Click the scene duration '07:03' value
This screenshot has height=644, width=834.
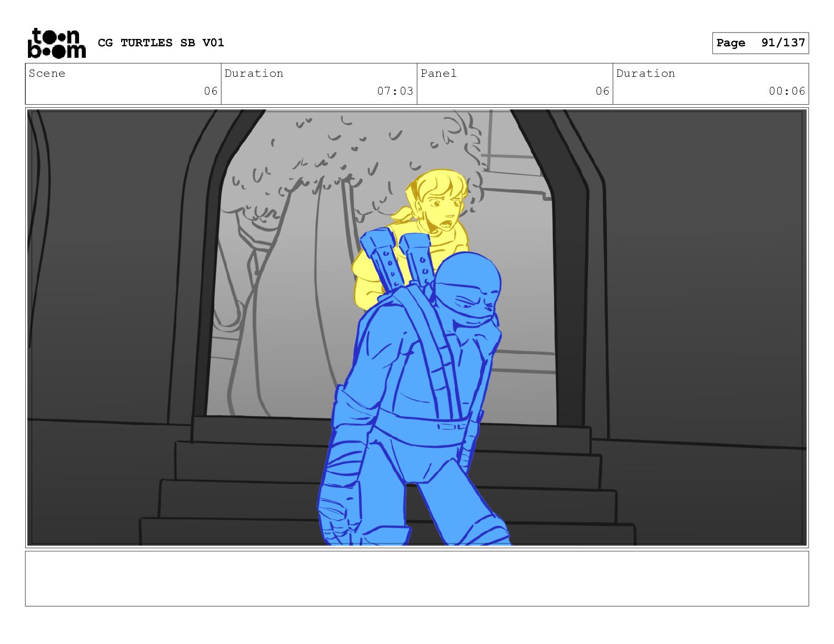(x=395, y=91)
